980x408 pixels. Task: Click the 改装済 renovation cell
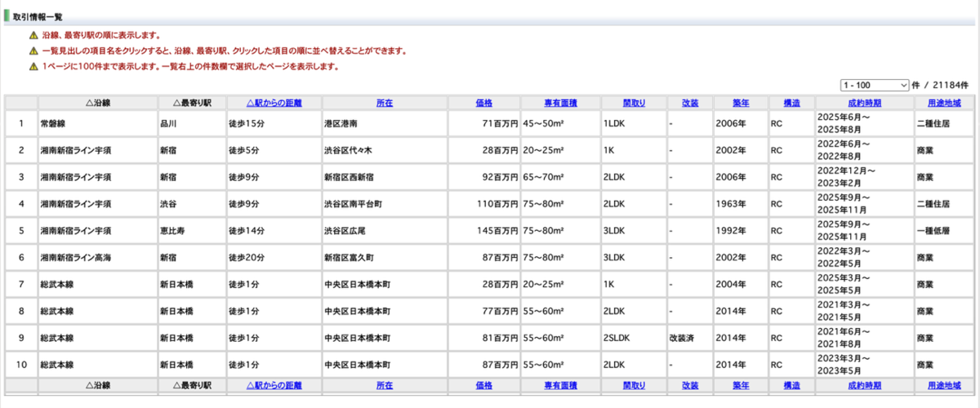coord(689,338)
